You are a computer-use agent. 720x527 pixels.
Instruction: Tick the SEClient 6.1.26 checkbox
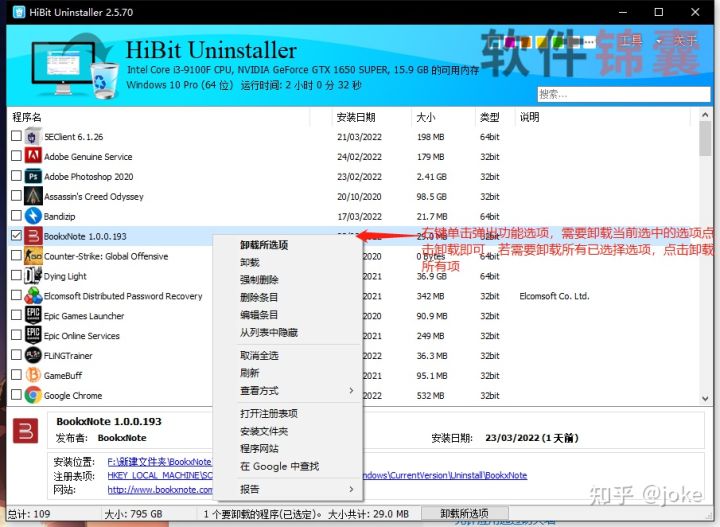(x=16, y=136)
